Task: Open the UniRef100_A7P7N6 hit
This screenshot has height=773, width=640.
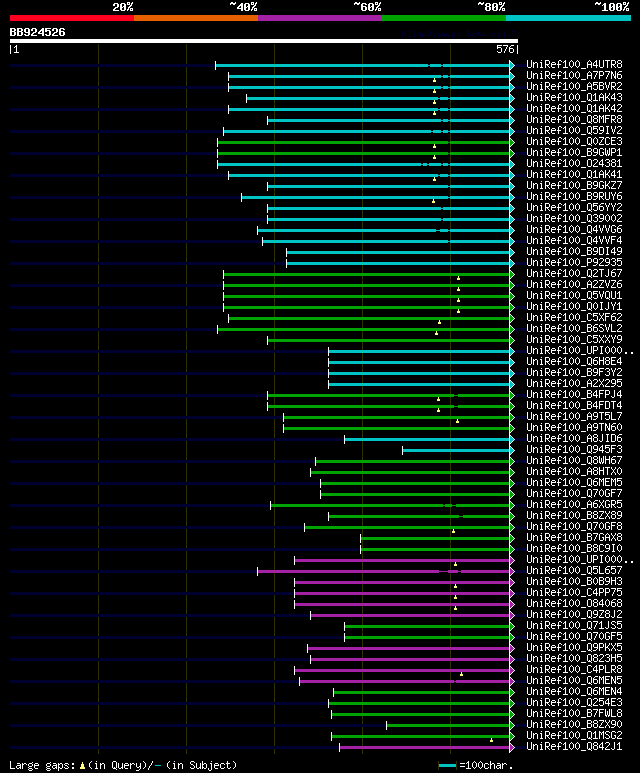Action: [574, 75]
